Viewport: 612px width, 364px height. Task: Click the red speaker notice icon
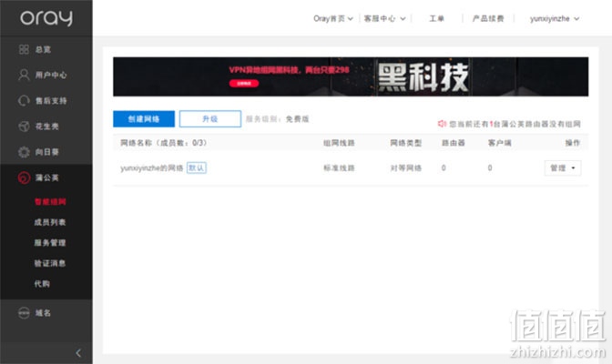(442, 124)
